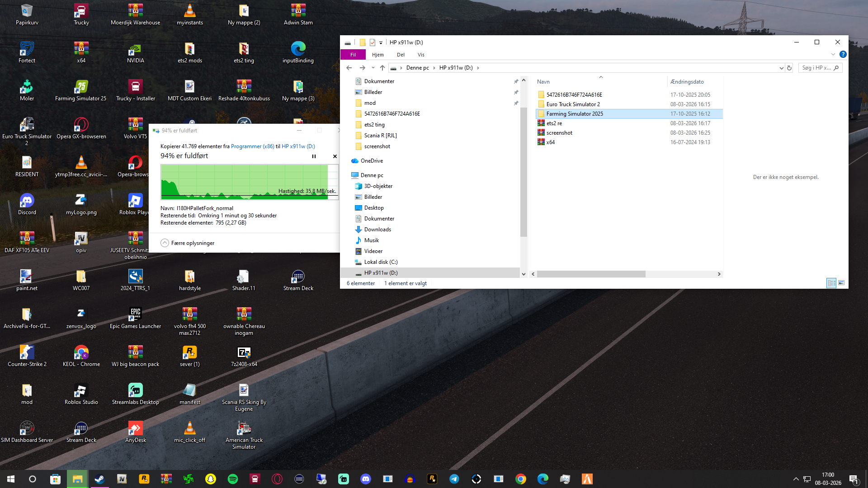Open the Vis ribbon tab

point(421,55)
